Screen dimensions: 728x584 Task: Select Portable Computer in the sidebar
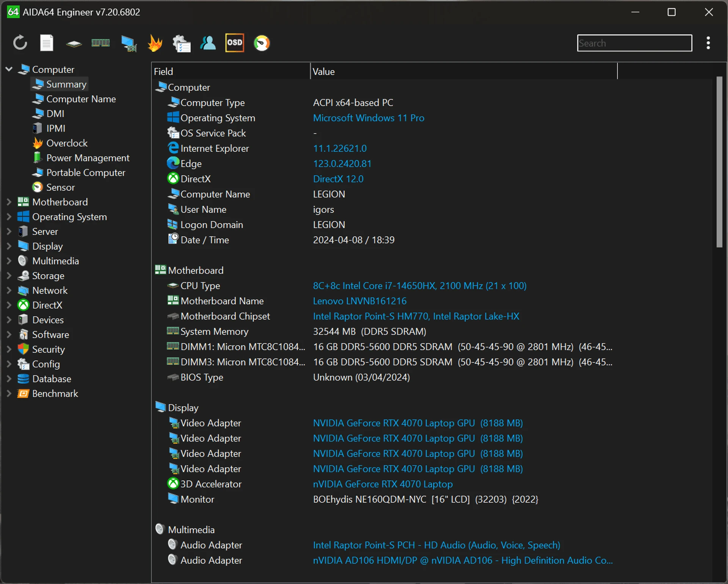pos(79,173)
